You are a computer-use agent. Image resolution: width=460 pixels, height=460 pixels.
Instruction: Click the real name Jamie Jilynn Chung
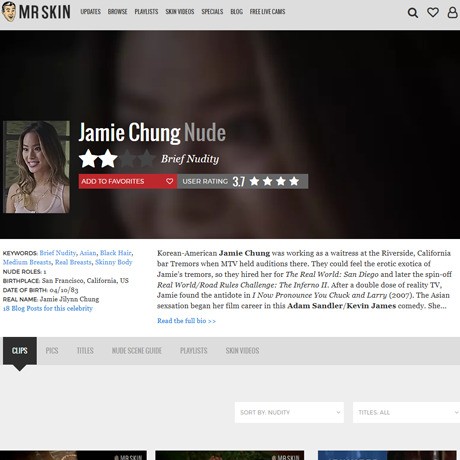coord(69,299)
